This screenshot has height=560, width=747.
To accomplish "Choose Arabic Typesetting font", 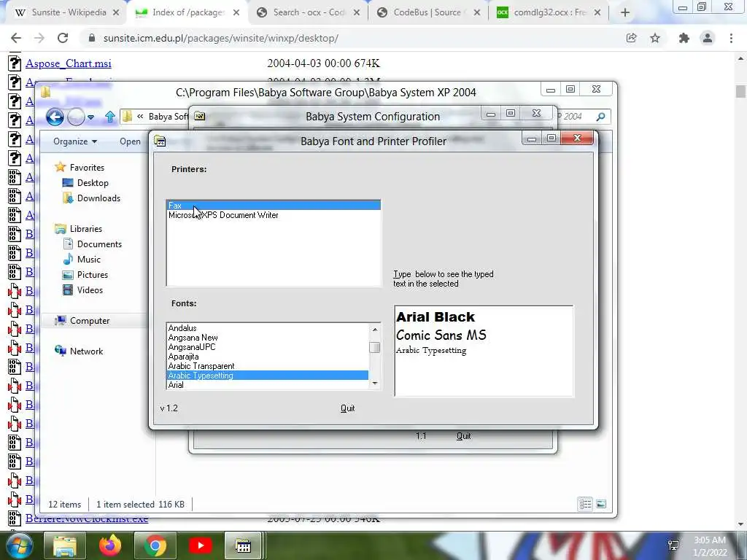I will (x=268, y=376).
